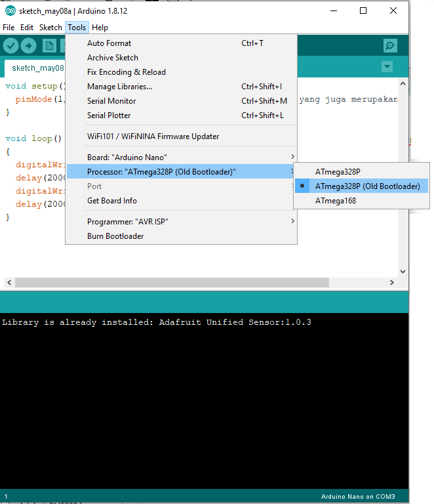The image size is (434, 504).
Task: Click the disabled Port menu entry
Action: coord(181,186)
